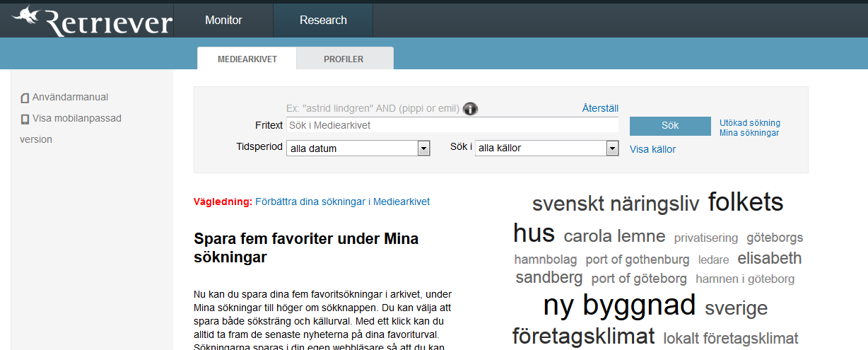Switch to the Profiler tab
The height and width of the screenshot is (350, 868).
pyautogui.click(x=344, y=59)
